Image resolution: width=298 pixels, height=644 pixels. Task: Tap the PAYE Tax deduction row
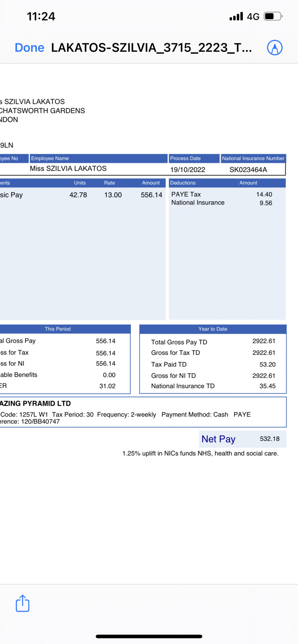[x=221, y=194]
